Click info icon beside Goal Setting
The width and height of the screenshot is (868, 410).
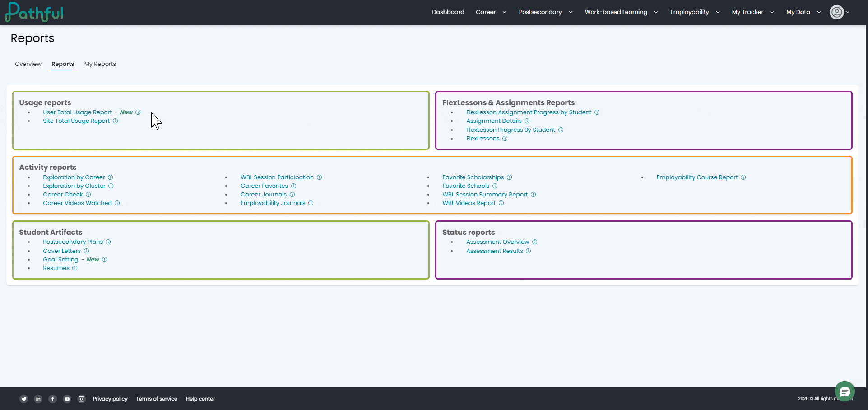pos(105,260)
